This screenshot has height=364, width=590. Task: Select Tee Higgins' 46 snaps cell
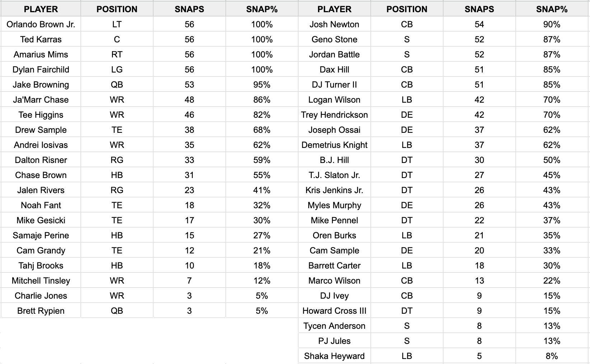pyautogui.click(x=189, y=115)
